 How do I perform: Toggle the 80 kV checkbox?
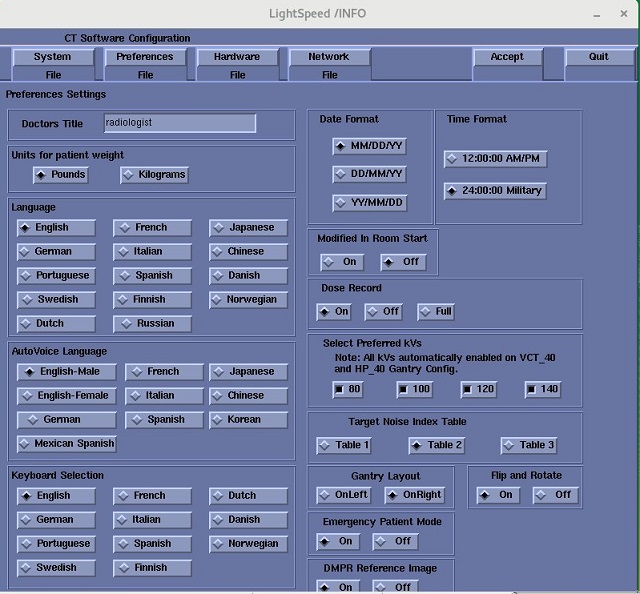(x=349, y=389)
